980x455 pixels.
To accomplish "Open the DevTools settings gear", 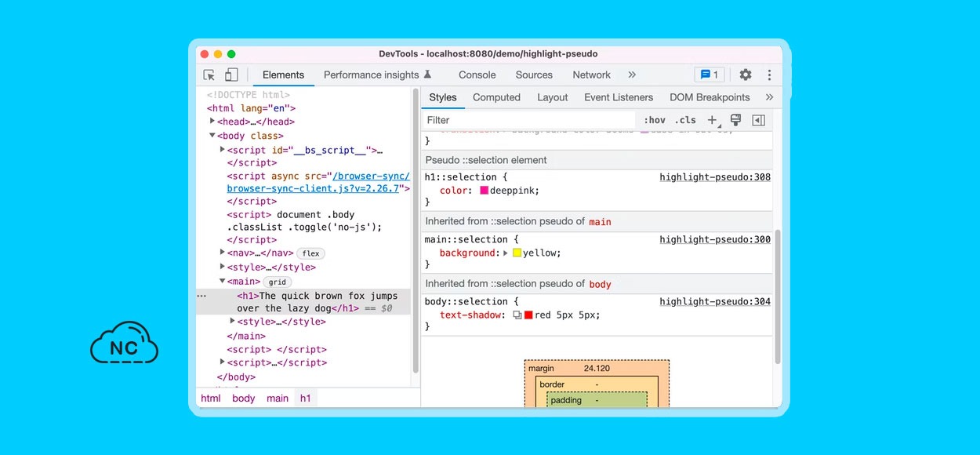I will [x=746, y=75].
